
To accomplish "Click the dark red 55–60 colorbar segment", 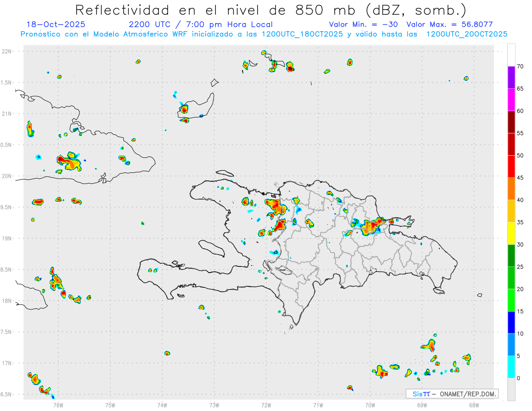I will [x=511, y=122].
